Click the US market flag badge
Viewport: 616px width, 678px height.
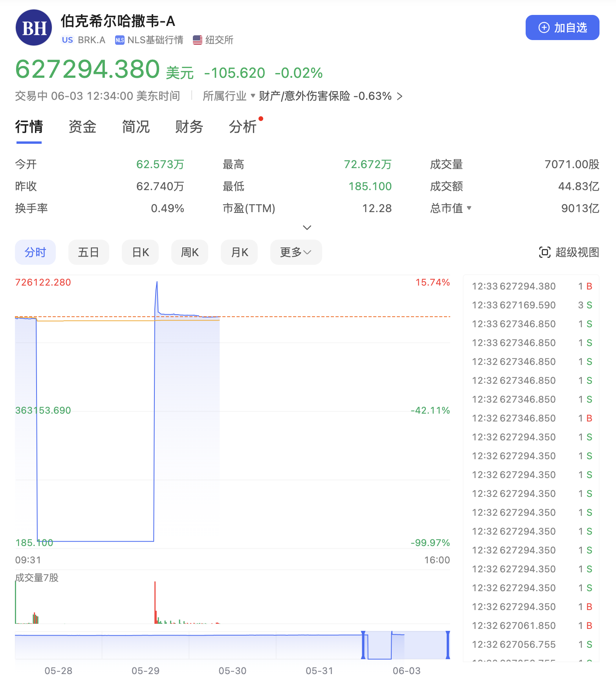click(68, 40)
